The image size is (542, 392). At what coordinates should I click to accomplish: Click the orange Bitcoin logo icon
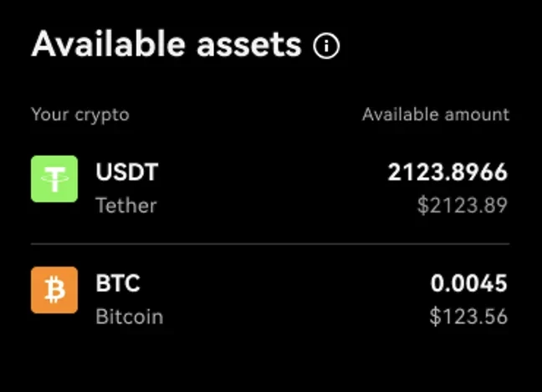(x=54, y=290)
